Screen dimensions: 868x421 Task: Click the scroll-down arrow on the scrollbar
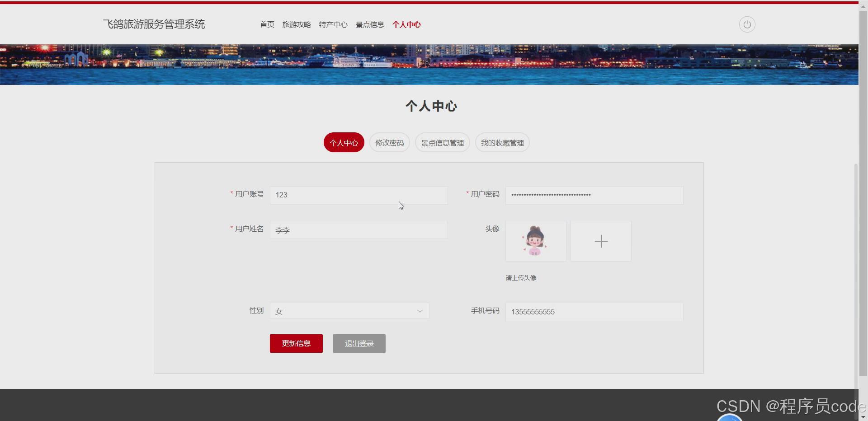[x=863, y=416]
